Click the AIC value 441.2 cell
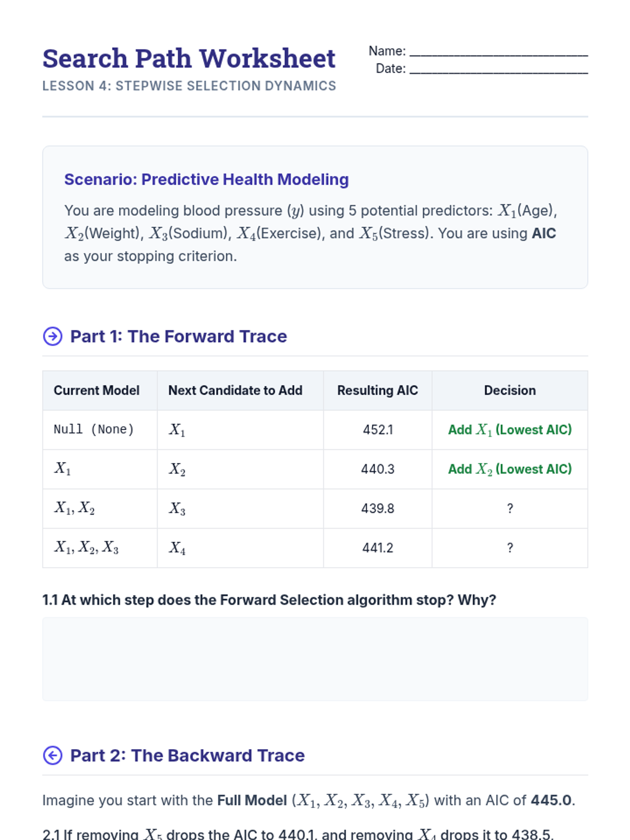 click(x=377, y=548)
